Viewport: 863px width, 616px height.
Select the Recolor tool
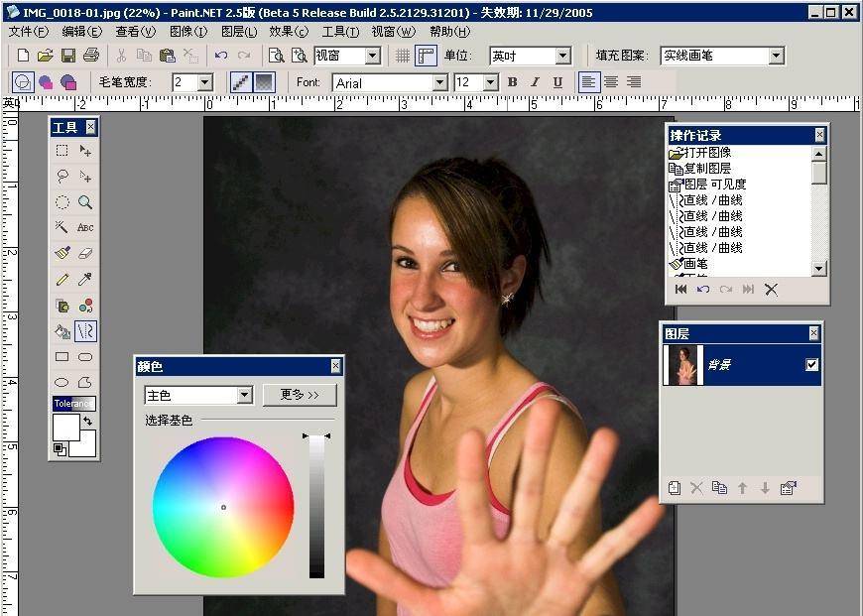85,306
